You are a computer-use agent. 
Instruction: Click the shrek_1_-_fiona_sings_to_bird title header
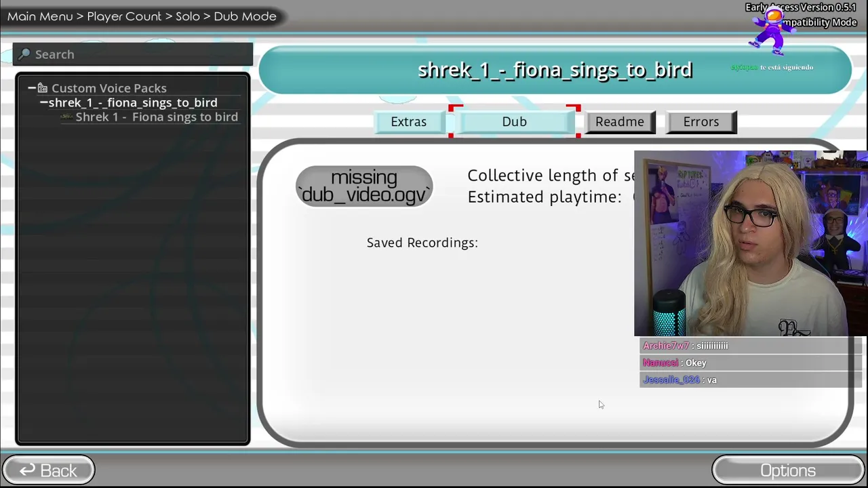[555, 70]
